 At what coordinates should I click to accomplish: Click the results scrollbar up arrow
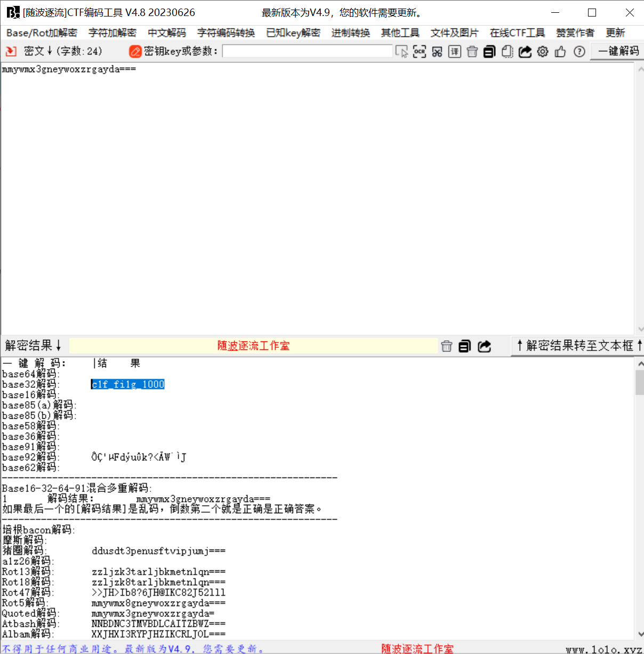click(x=640, y=363)
